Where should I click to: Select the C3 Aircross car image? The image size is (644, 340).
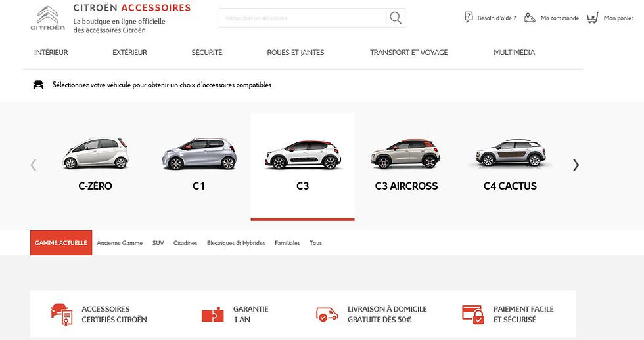point(405,154)
